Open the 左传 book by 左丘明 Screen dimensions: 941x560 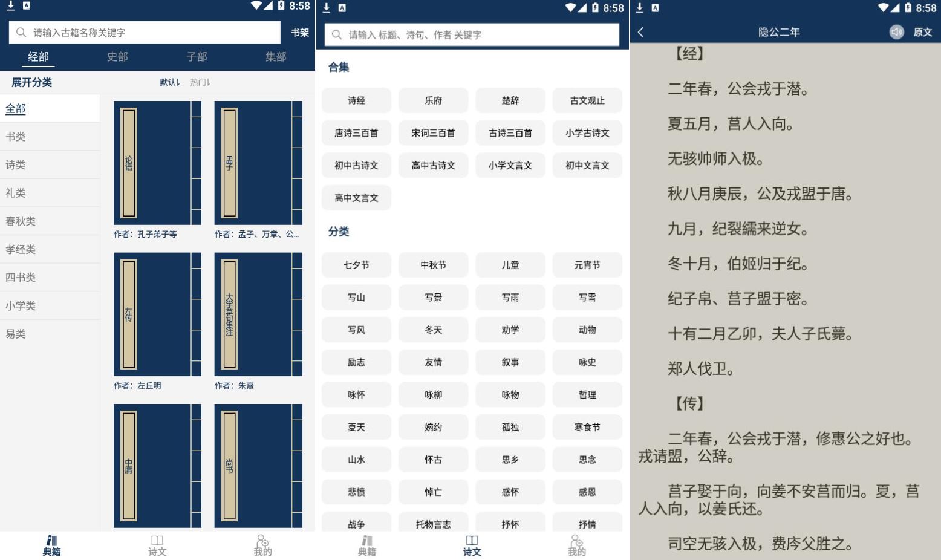(157, 314)
